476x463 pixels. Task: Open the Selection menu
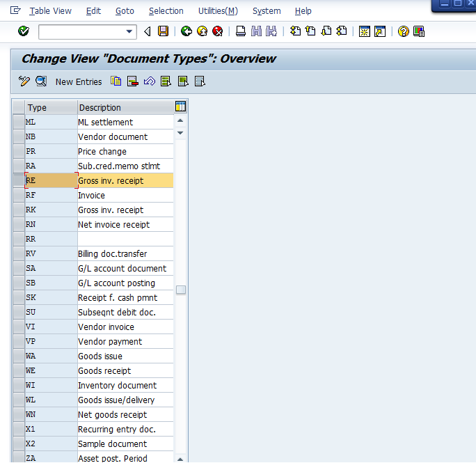(166, 11)
